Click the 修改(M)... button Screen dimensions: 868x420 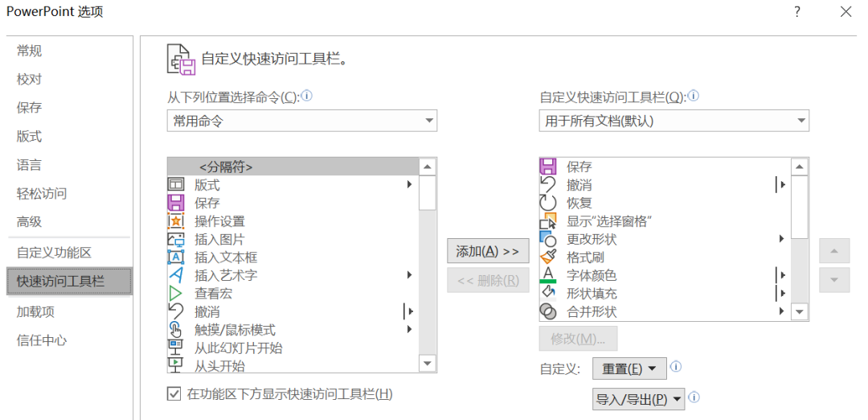pos(579,339)
